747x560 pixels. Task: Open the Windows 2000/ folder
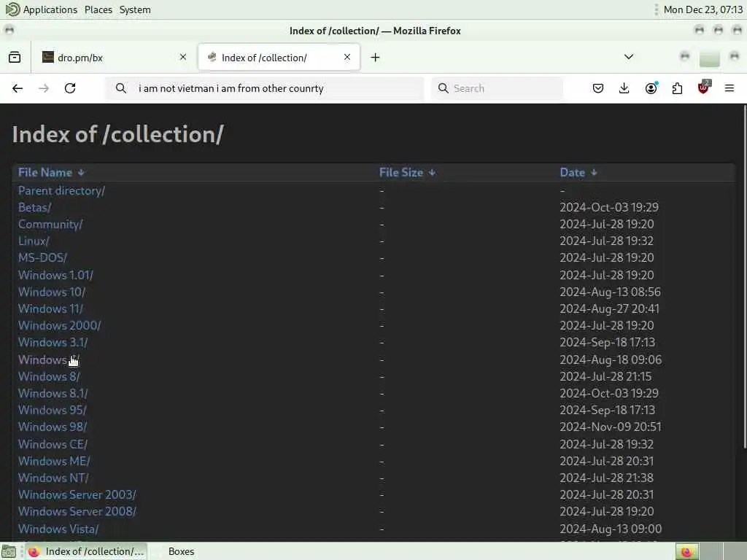[60, 325]
